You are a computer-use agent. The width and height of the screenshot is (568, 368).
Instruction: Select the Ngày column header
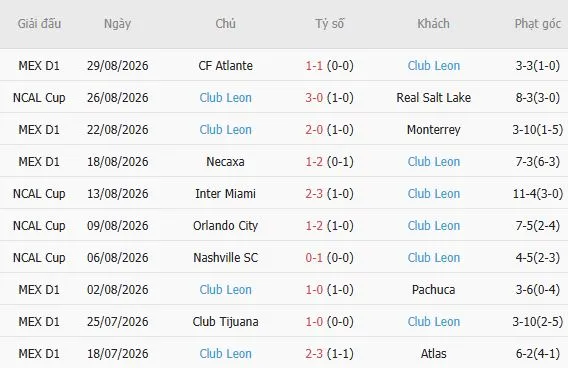[x=117, y=24]
